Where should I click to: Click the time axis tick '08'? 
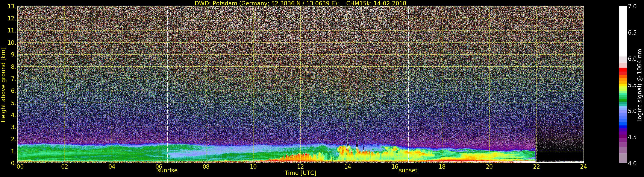[x=206, y=166]
